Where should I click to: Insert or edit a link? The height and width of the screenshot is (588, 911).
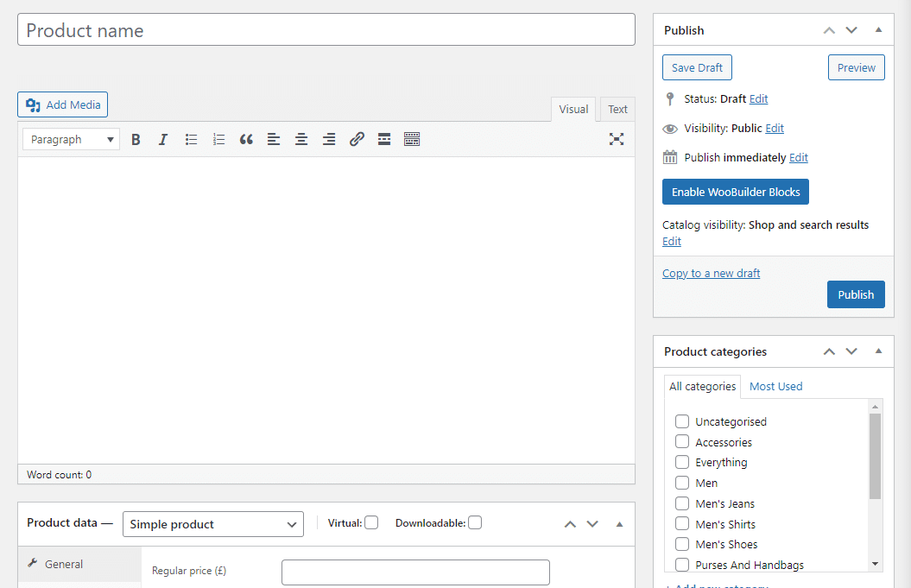357,140
